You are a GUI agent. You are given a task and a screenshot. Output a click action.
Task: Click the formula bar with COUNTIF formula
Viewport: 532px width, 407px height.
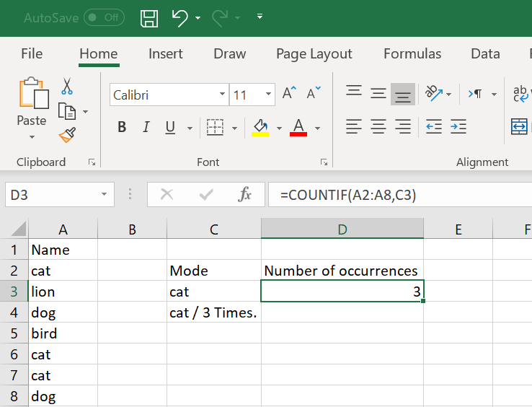click(400, 195)
